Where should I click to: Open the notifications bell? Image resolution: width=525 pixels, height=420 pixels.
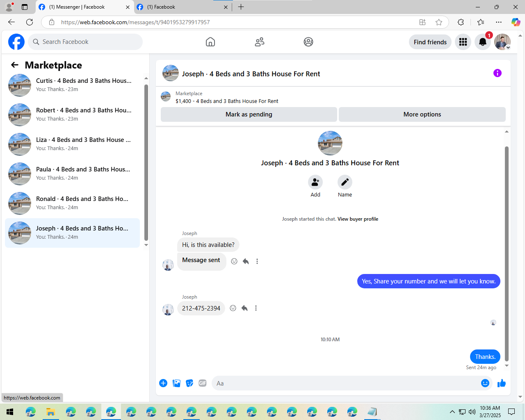coord(483,42)
